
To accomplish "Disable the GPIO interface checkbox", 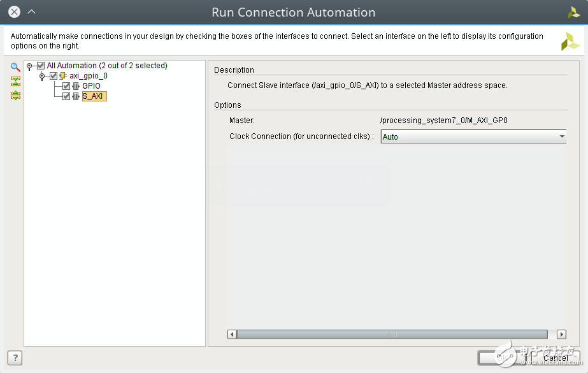I will point(66,86).
